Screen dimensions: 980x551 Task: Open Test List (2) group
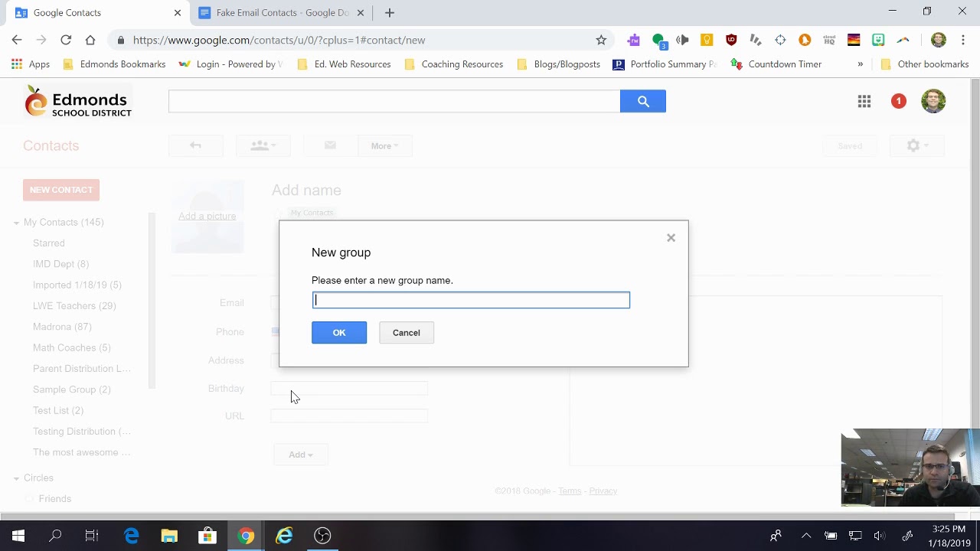click(58, 411)
